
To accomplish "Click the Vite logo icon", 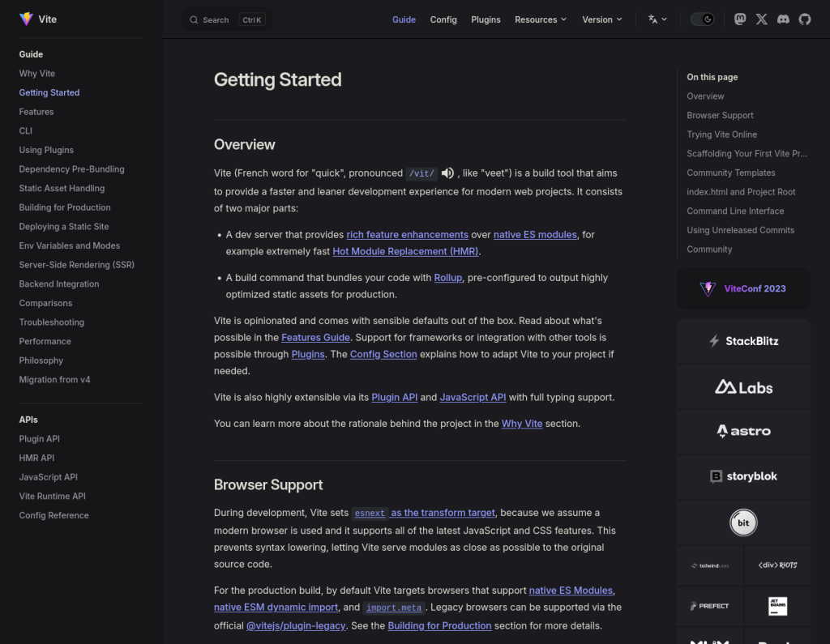I will (x=26, y=19).
